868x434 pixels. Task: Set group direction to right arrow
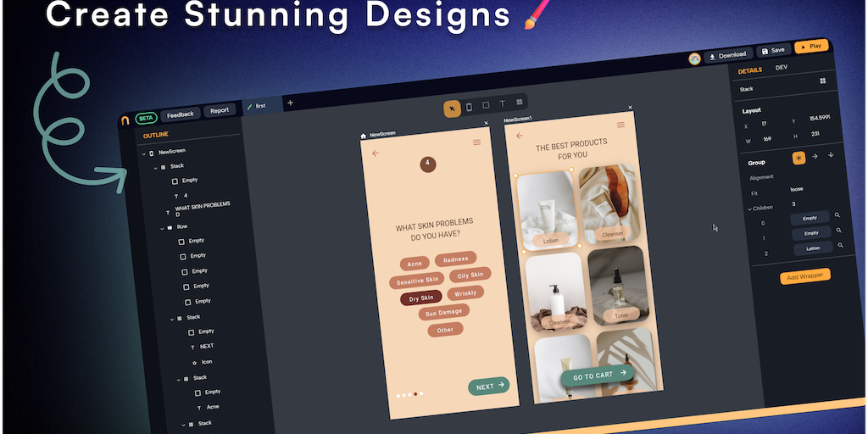[815, 156]
